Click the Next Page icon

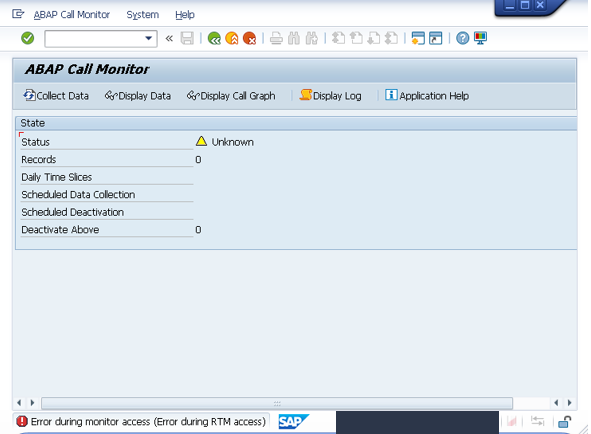pyautogui.click(x=374, y=38)
